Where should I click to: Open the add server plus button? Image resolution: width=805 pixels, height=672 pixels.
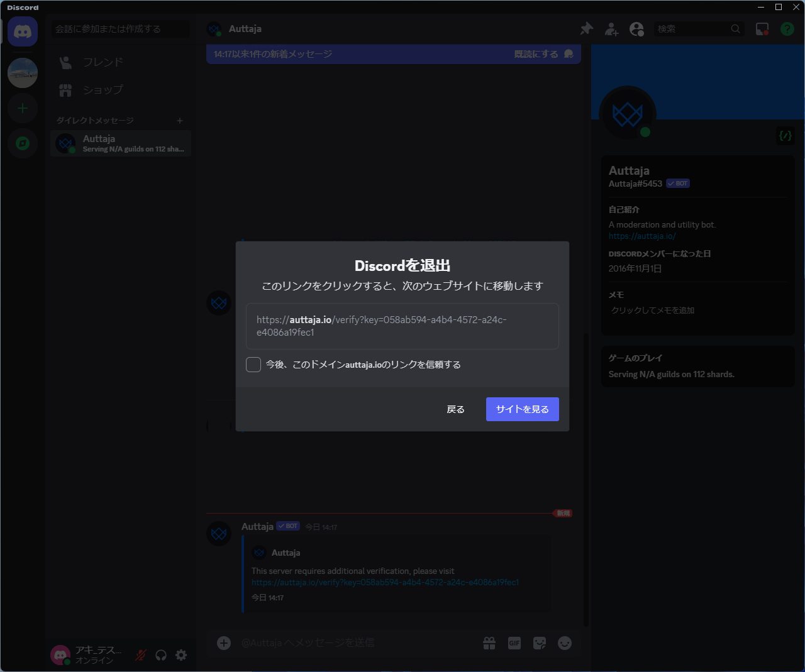(x=23, y=108)
